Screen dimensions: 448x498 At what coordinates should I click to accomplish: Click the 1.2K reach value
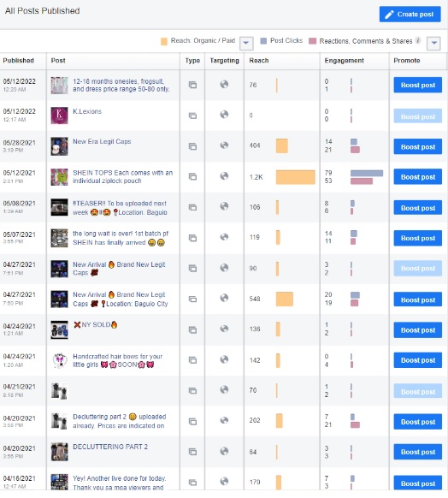(x=256, y=177)
